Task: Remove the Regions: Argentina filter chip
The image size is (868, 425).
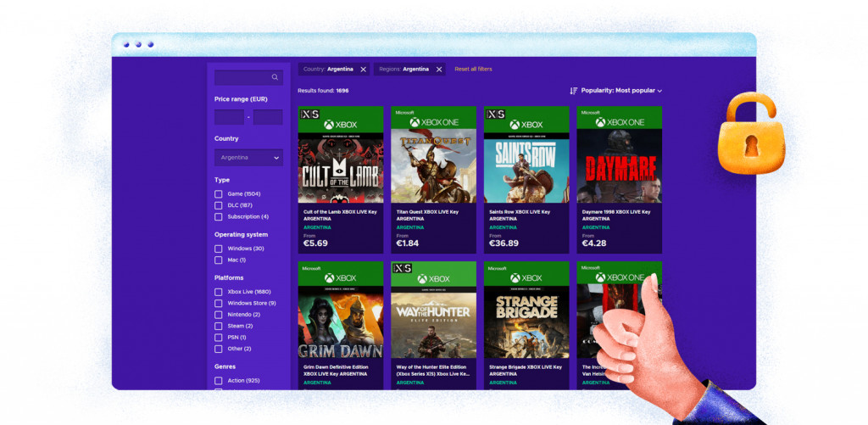Action: [439, 70]
